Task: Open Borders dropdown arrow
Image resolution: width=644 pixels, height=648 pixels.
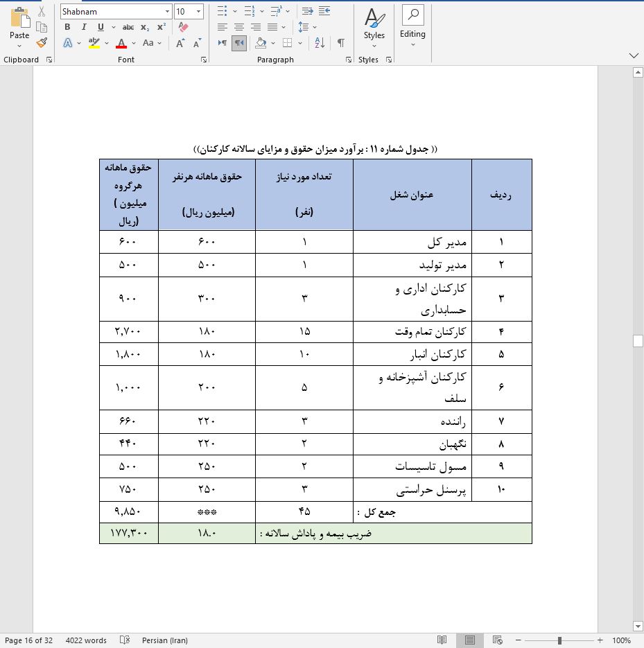Action: (x=299, y=43)
